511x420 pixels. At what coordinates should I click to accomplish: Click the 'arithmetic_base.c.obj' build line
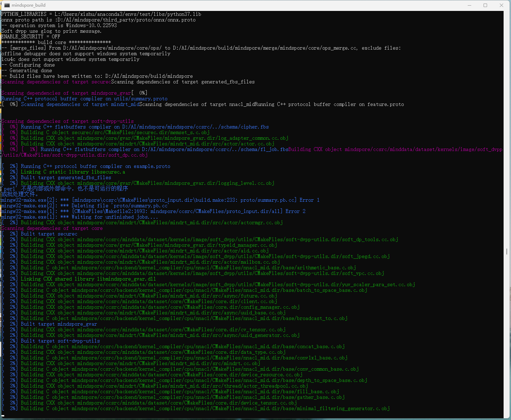[179, 268]
